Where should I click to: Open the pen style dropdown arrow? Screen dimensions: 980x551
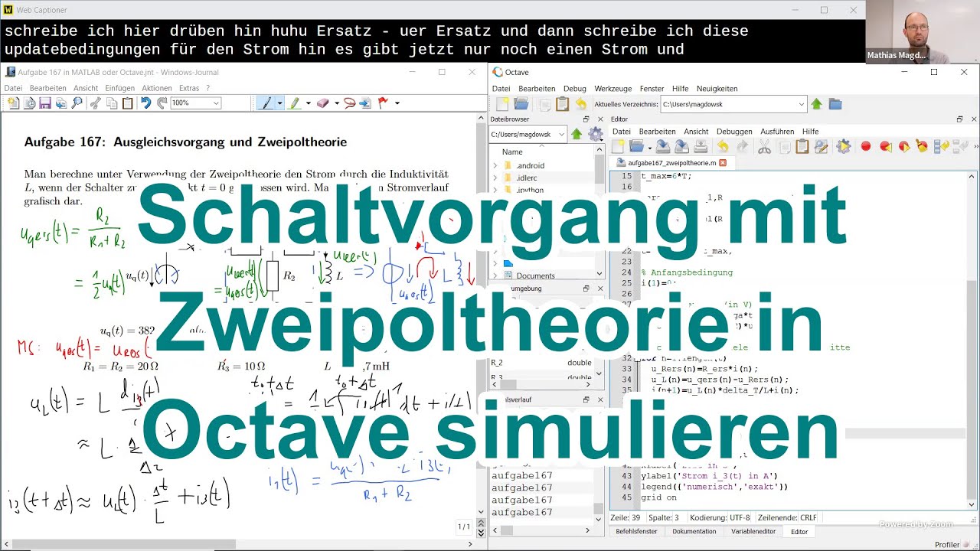click(279, 103)
